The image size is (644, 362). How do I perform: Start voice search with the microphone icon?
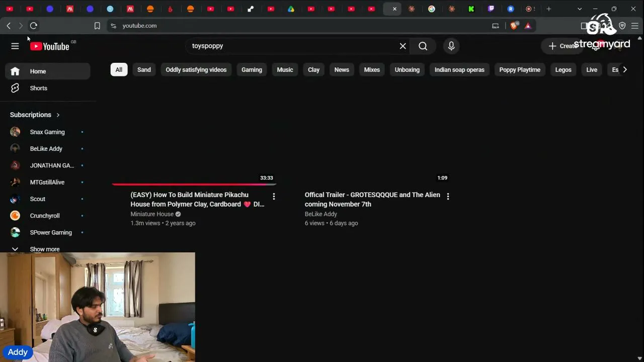coord(451,46)
